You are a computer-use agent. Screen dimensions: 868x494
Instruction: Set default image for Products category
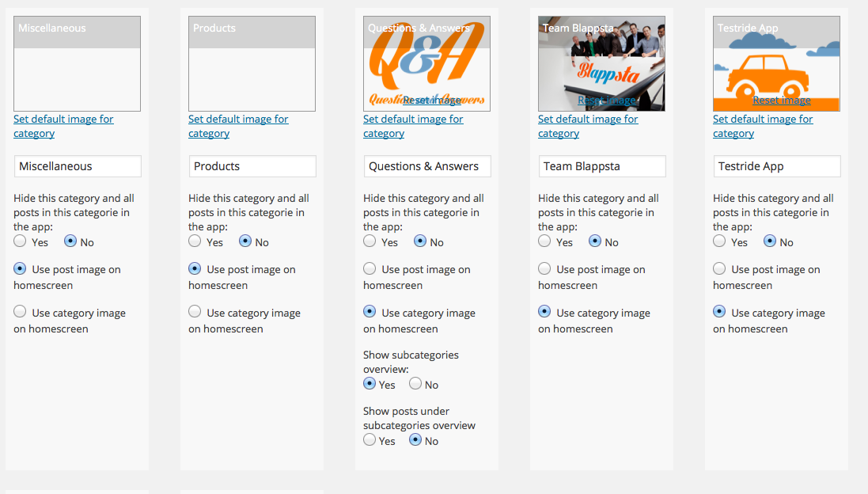tap(238, 126)
